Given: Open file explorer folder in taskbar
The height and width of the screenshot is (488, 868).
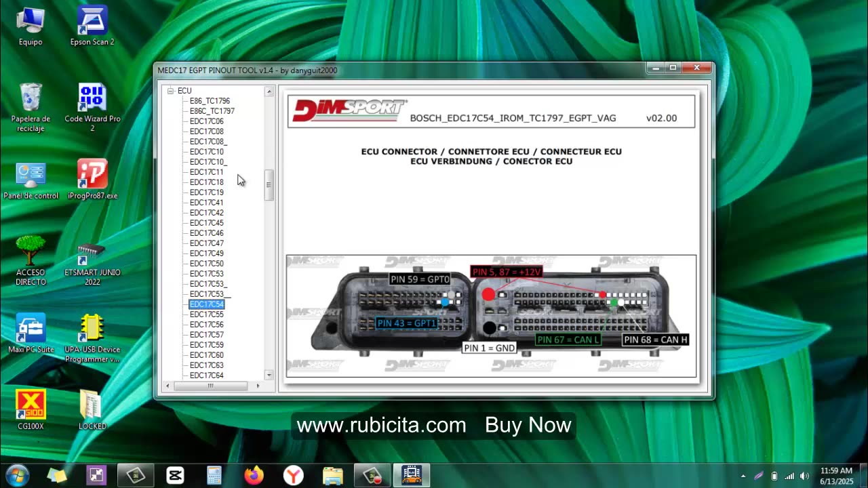Looking at the screenshot, I should pos(332,475).
